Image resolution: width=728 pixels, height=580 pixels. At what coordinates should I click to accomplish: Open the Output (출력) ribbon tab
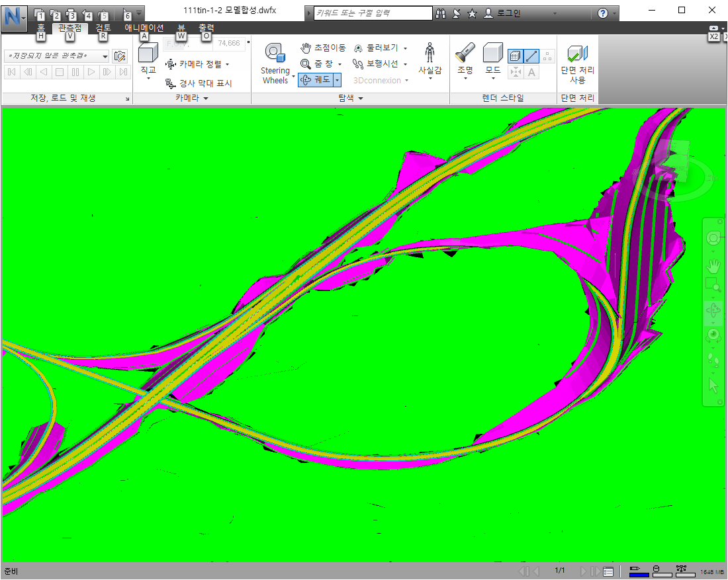(x=206, y=28)
